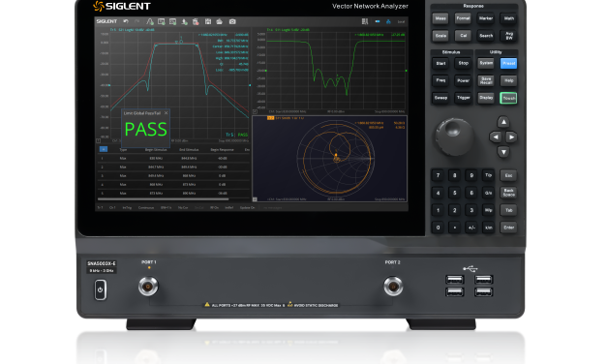Push the decimal point key
The image size is (607, 364).
[x=454, y=227]
